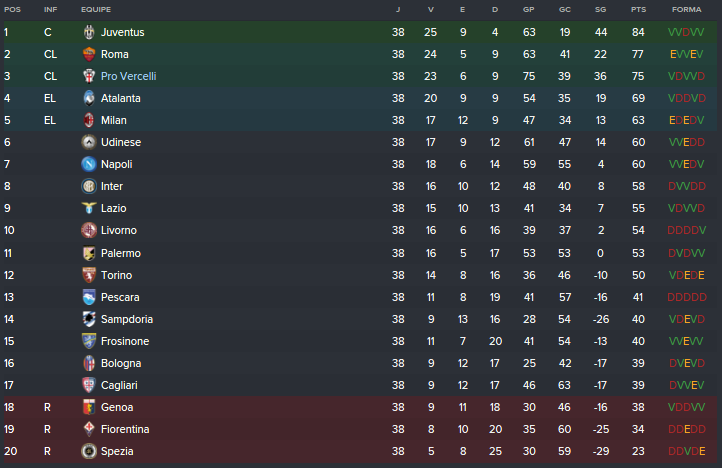The height and width of the screenshot is (468, 722).
Task: Click the POS column header
Action: click(x=11, y=9)
